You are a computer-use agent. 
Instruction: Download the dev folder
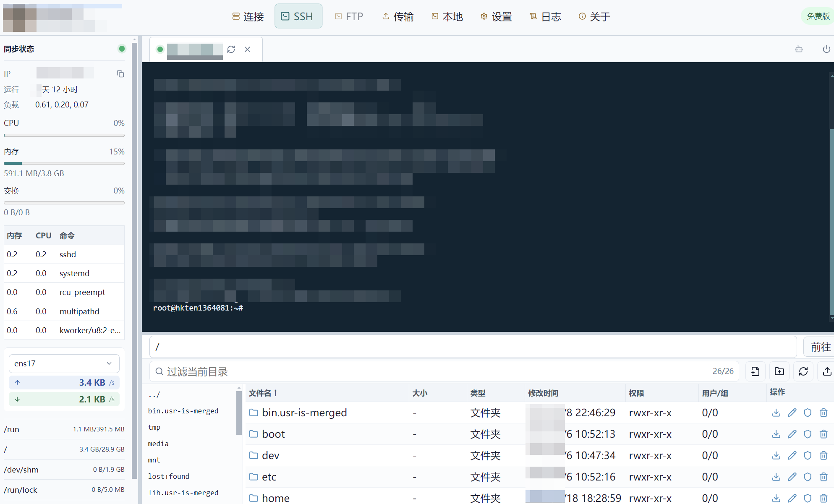click(x=776, y=456)
